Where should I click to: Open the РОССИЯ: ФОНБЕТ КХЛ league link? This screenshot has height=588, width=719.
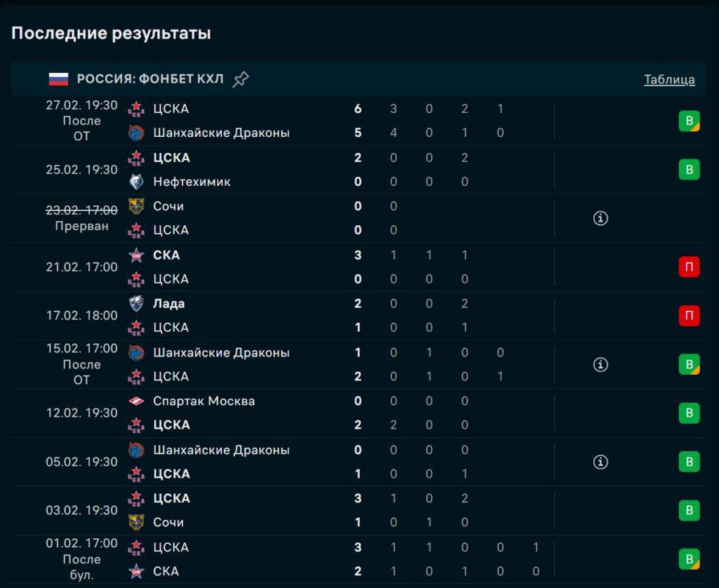click(x=150, y=79)
